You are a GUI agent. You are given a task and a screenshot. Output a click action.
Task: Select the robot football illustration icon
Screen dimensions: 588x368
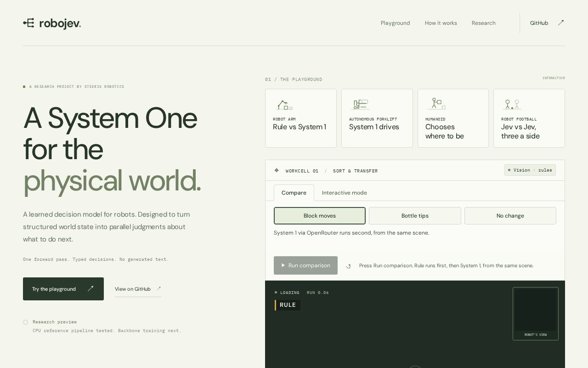(512, 104)
